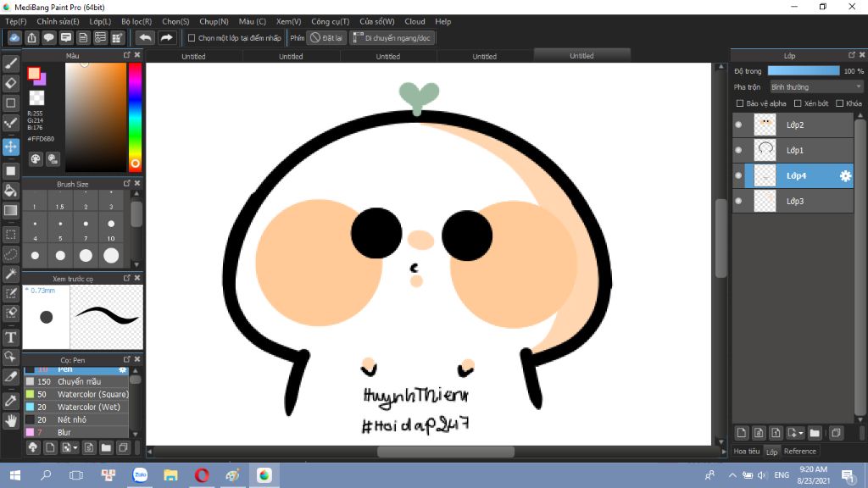Select the Gradient tool

10,210
